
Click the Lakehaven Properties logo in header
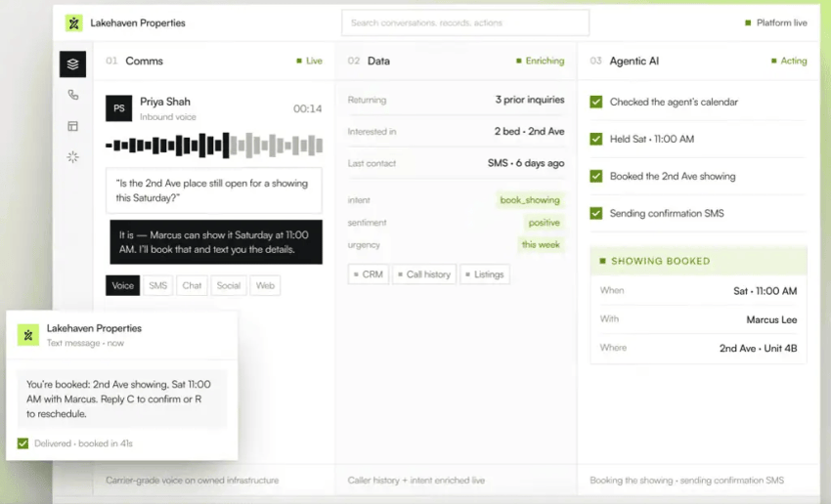(73, 22)
